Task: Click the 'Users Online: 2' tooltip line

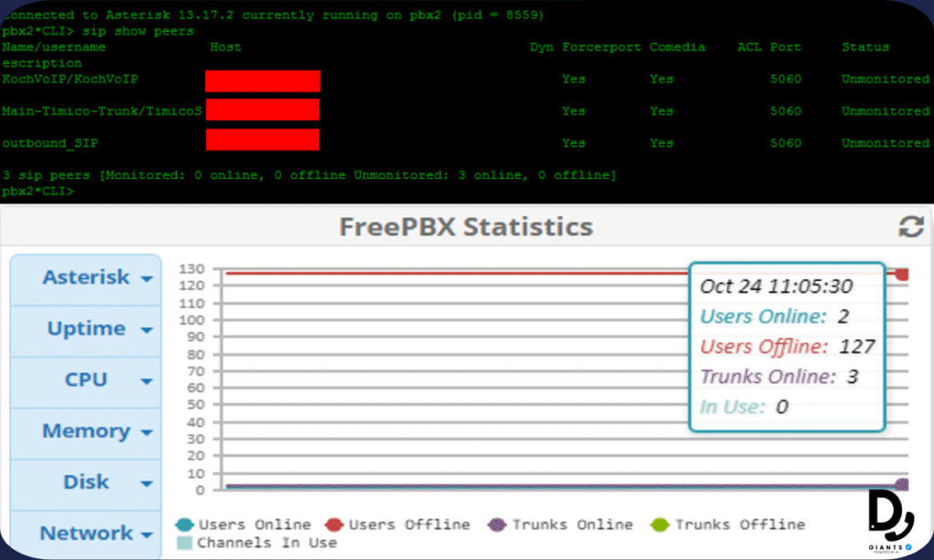Action: tap(774, 316)
